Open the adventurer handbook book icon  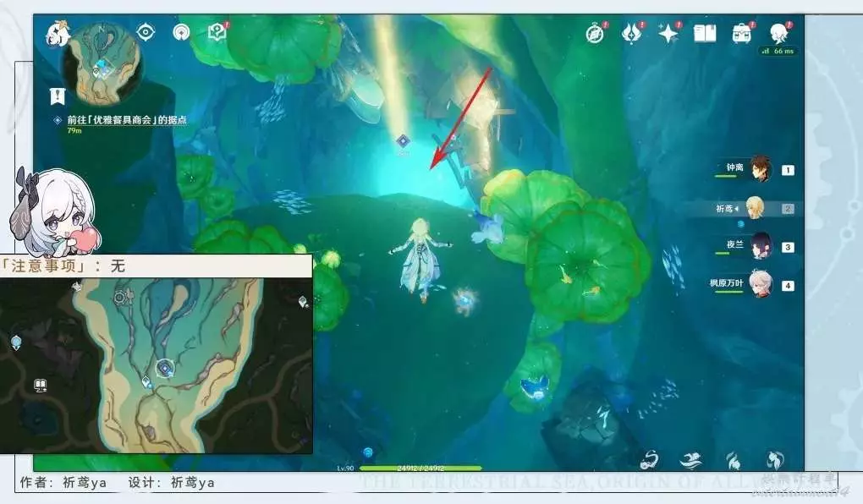tap(705, 34)
